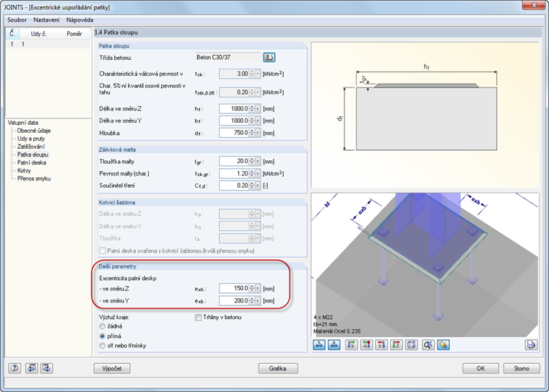Select 'Patní deska' tree item
This screenshot has width=549, height=392.
pyautogui.click(x=32, y=162)
